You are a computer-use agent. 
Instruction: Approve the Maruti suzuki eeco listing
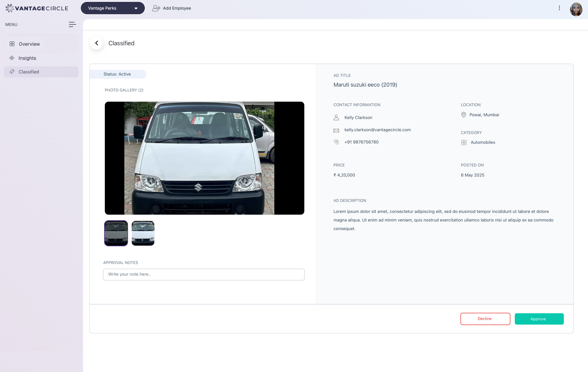[x=539, y=319]
